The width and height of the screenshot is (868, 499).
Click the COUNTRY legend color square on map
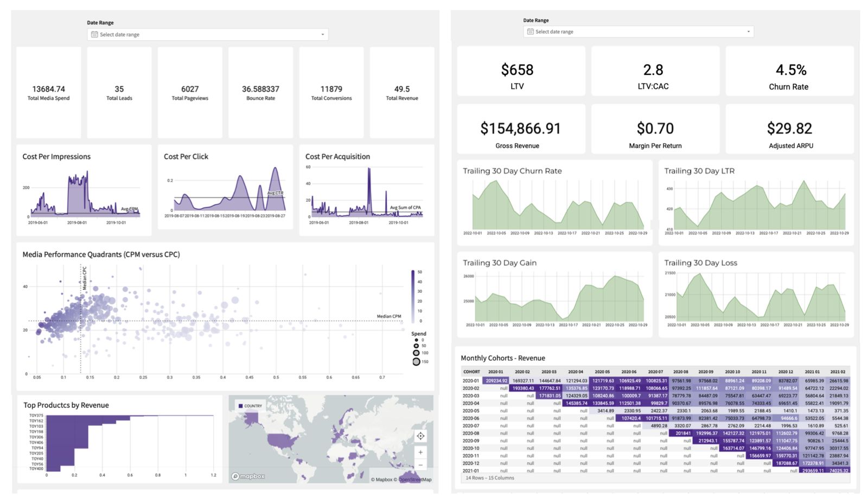tap(240, 406)
